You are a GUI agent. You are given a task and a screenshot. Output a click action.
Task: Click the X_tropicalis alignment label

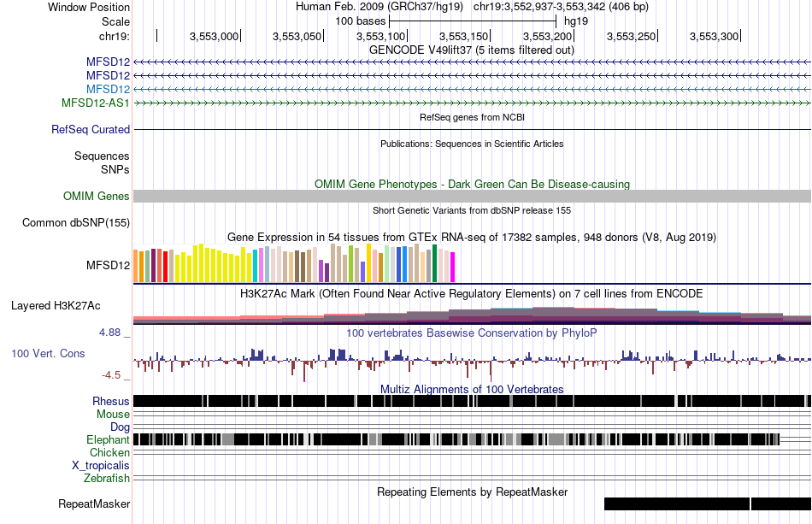[x=101, y=465]
